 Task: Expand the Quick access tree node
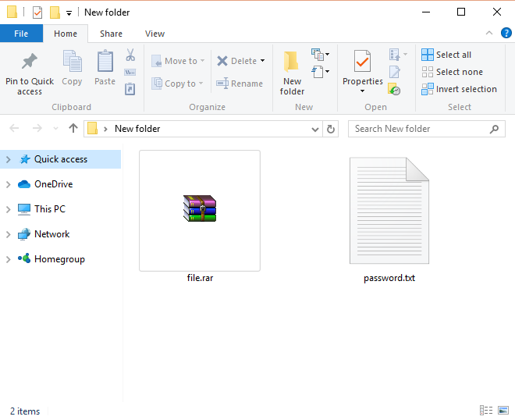click(9, 160)
